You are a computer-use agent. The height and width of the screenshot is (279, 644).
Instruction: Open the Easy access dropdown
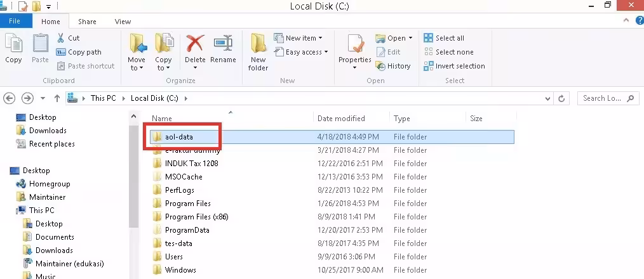point(301,52)
